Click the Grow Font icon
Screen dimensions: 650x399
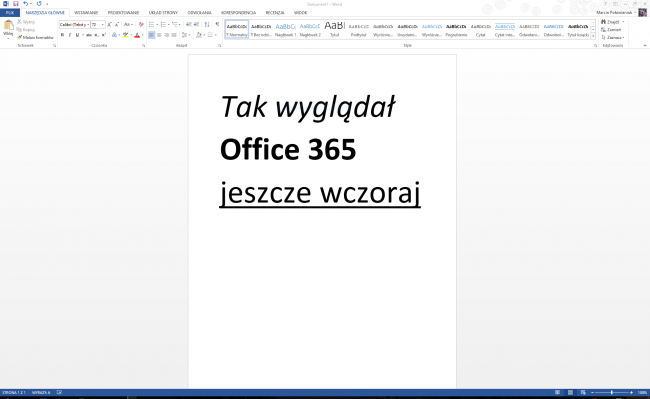pyautogui.click(x=109, y=25)
